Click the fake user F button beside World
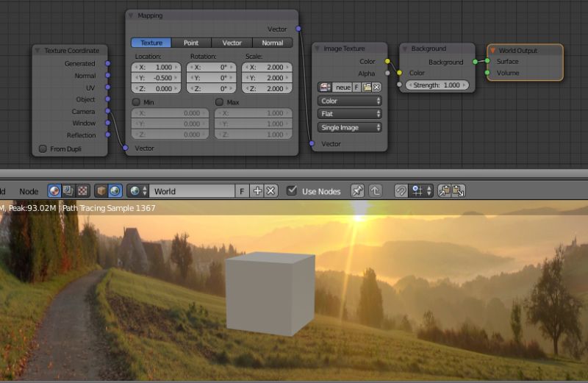This screenshot has width=588, height=383. point(242,191)
